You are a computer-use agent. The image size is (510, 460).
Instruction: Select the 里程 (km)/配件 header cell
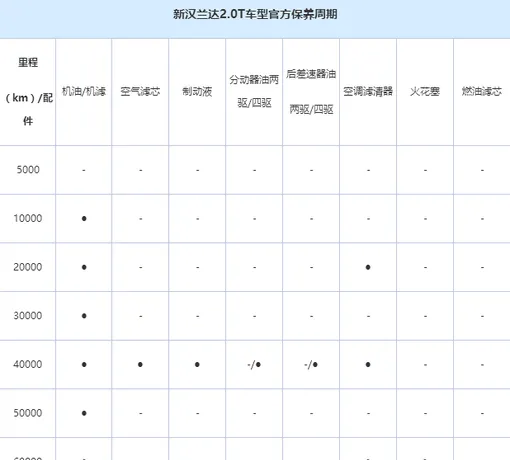tap(28, 92)
